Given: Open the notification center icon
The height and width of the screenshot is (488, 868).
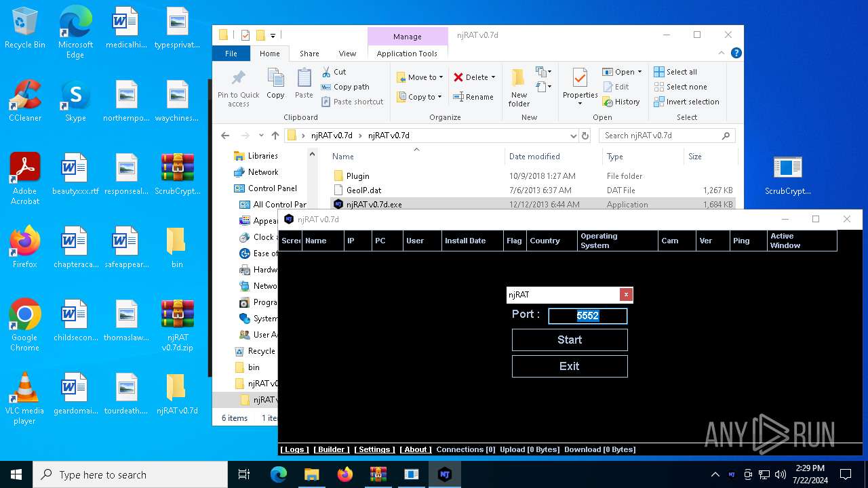Looking at the screenshot, I should click(845, 474).
